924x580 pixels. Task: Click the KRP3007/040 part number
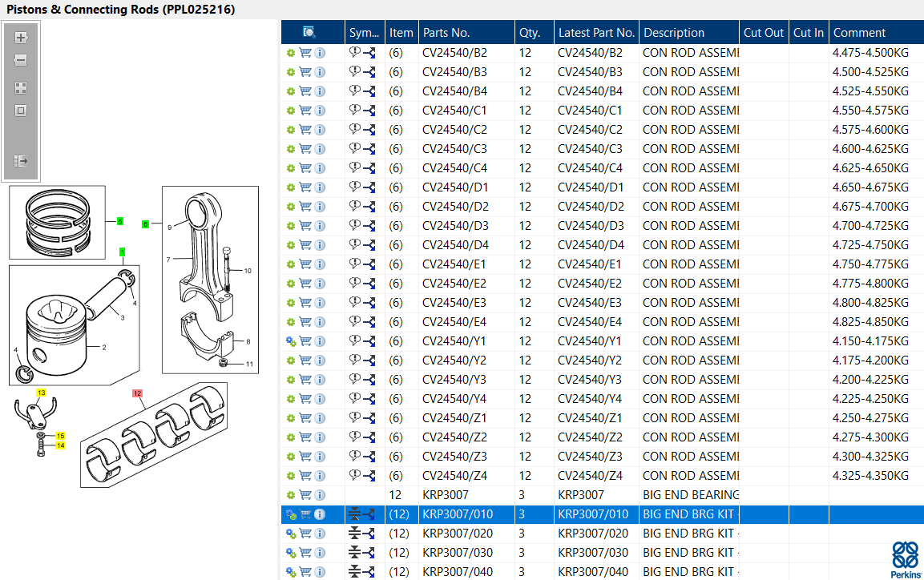[x=458, y=572]
